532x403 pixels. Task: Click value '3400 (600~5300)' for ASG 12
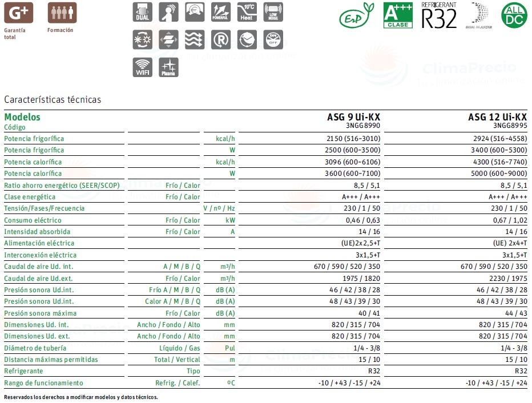[499, 150]
